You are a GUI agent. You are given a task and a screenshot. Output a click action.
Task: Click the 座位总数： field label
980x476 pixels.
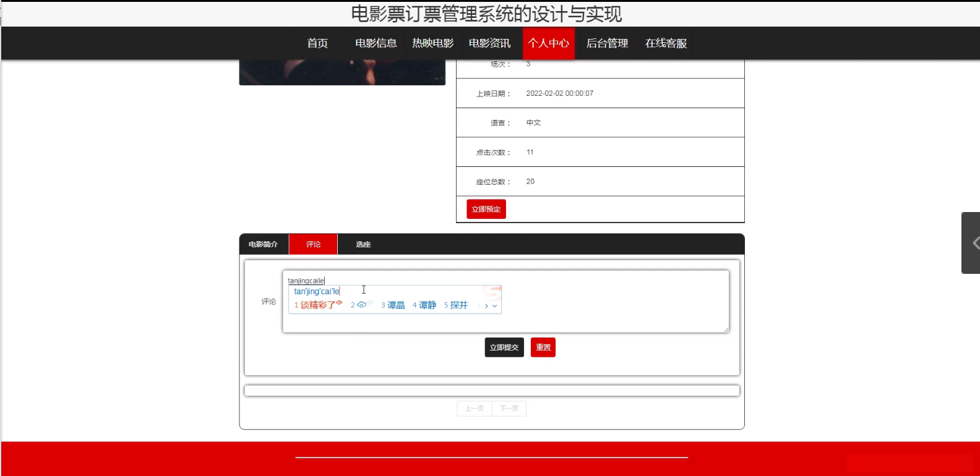tap(494, 182)
